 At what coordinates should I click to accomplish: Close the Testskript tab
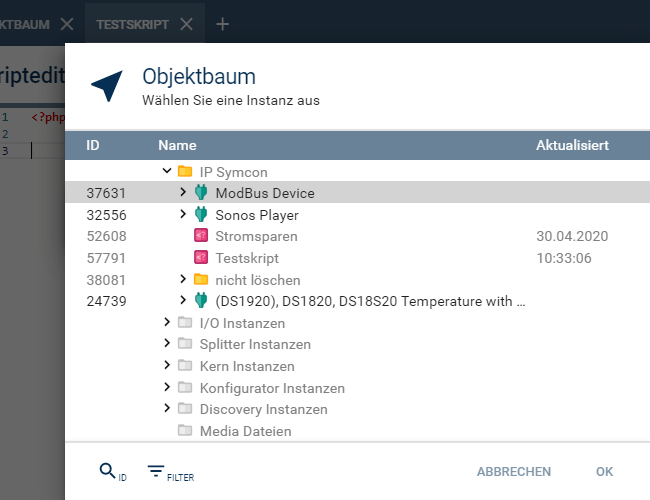tap(186, 24)
